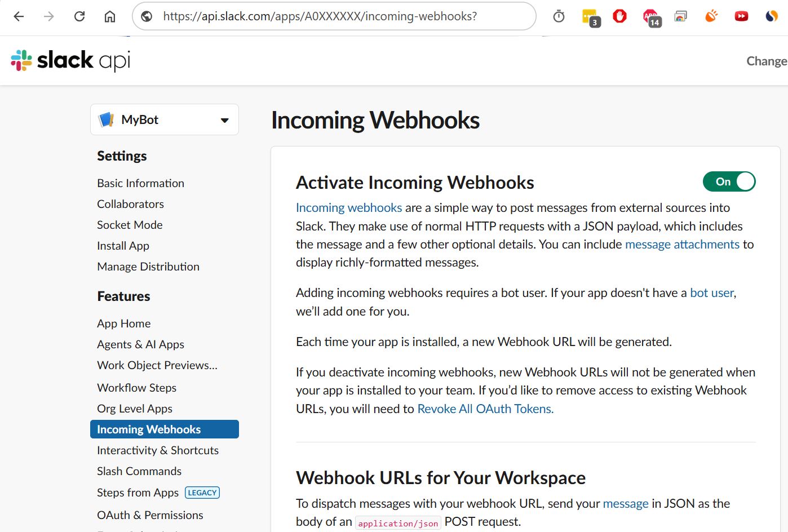The image size is (788, 532).
Task: Open Install App page
Action: (x=123, y=246)
